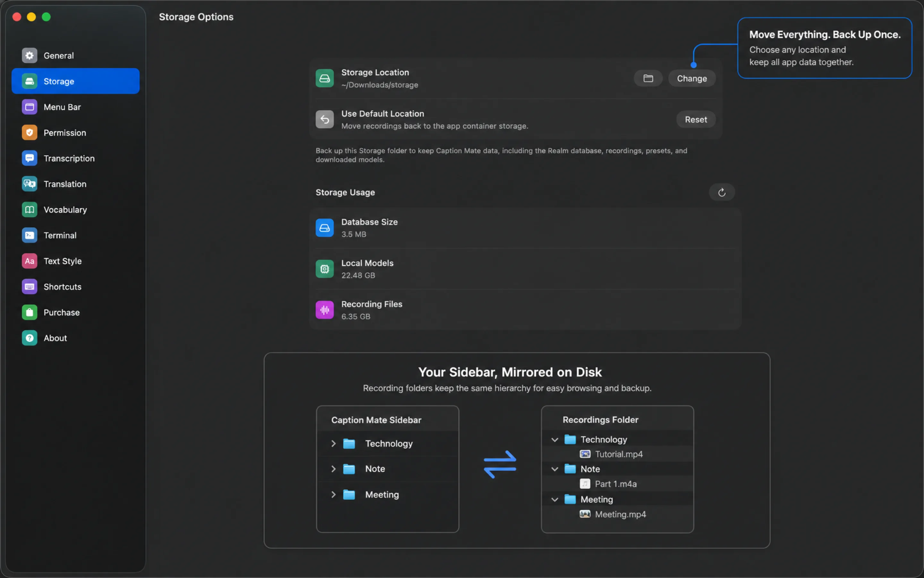Image resolution: width=924 pixels, height=578 pixels.
Task: Click the blue Database Size icon
Action: (325, 228)
